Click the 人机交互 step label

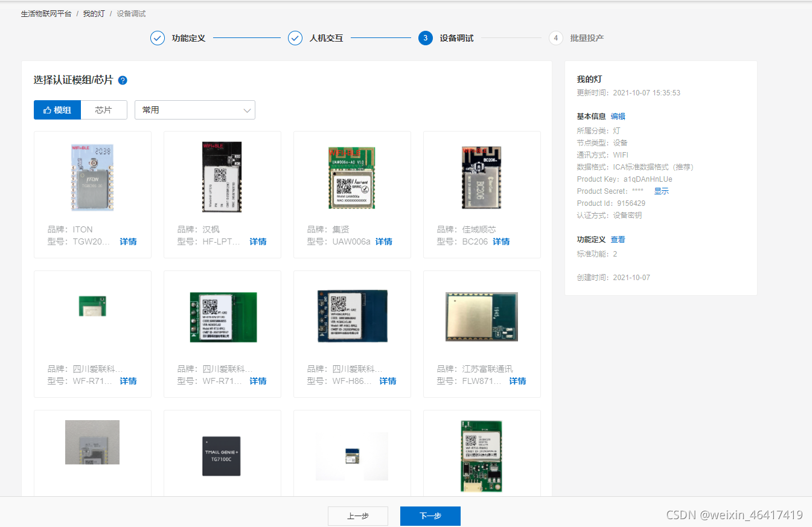326,38
